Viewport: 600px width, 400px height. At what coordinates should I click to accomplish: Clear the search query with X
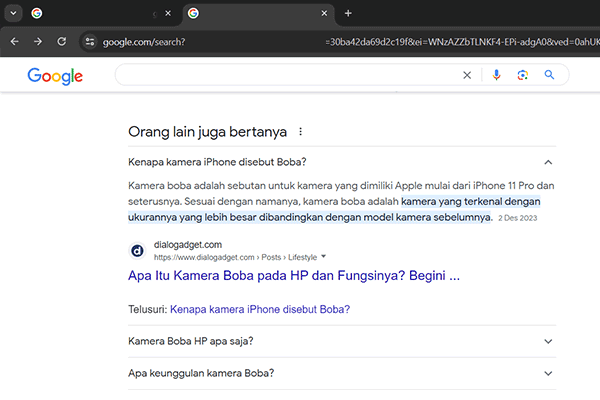click(467, 75)
